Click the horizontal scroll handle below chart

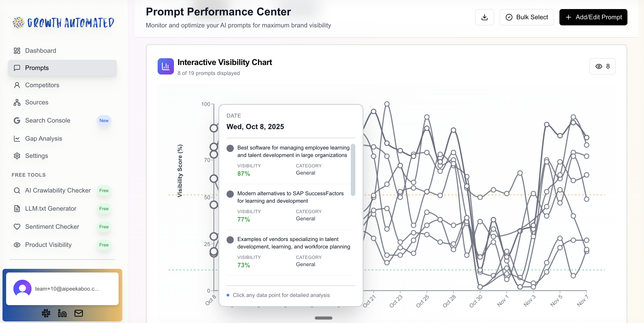[x=324, y=318]
